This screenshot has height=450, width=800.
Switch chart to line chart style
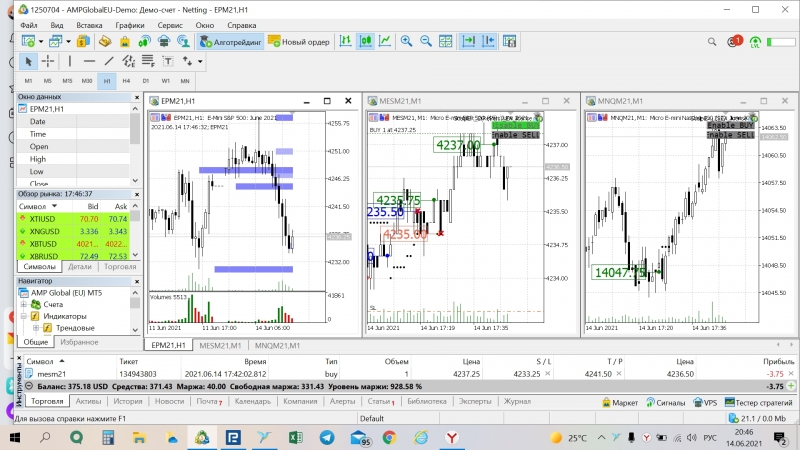coord(385,42)
